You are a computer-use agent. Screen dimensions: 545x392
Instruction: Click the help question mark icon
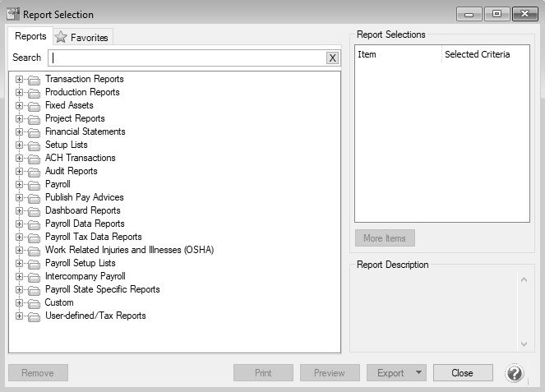(x=515, y=373)
